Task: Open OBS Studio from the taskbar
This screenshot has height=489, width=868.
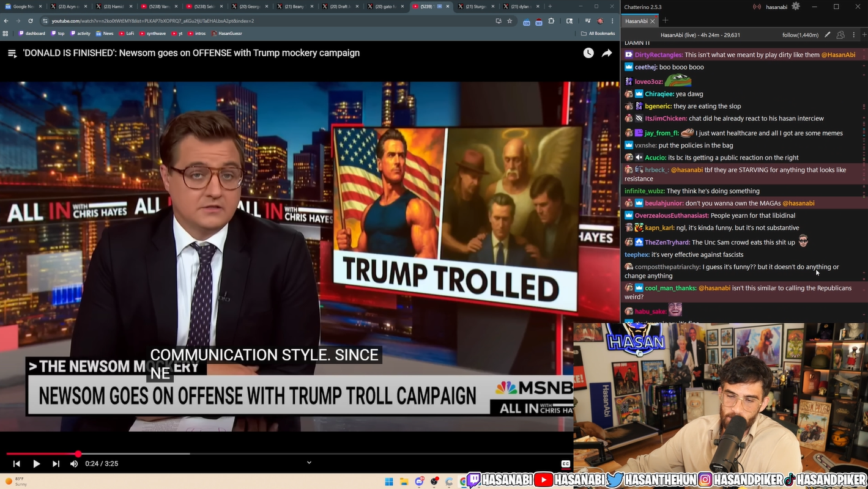Action: point(435,481)
